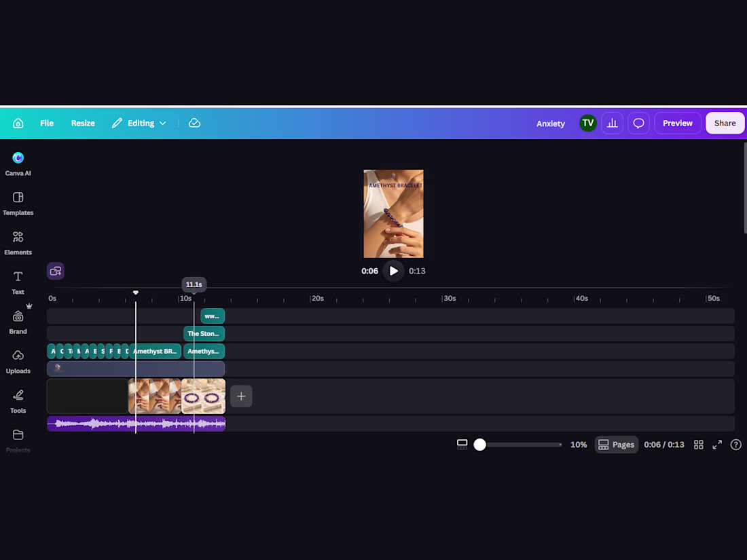Click the Share button
The width and height of the screenshot is (747, 560).
click(725, 124)
